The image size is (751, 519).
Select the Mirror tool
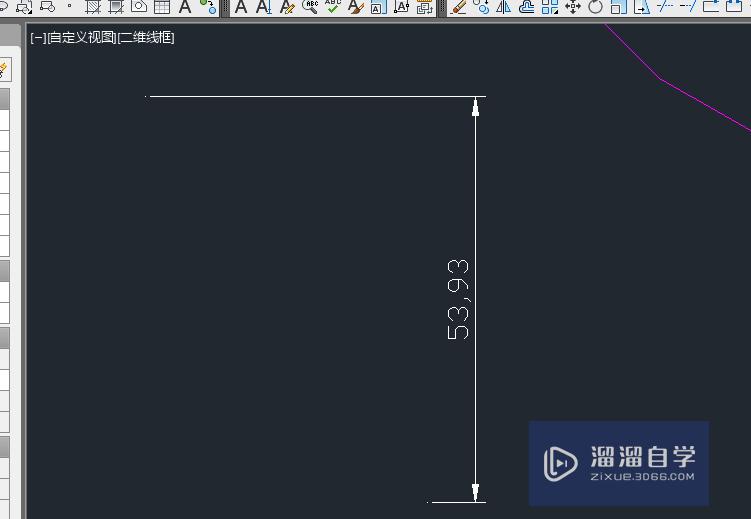click(x=504, y=7)
